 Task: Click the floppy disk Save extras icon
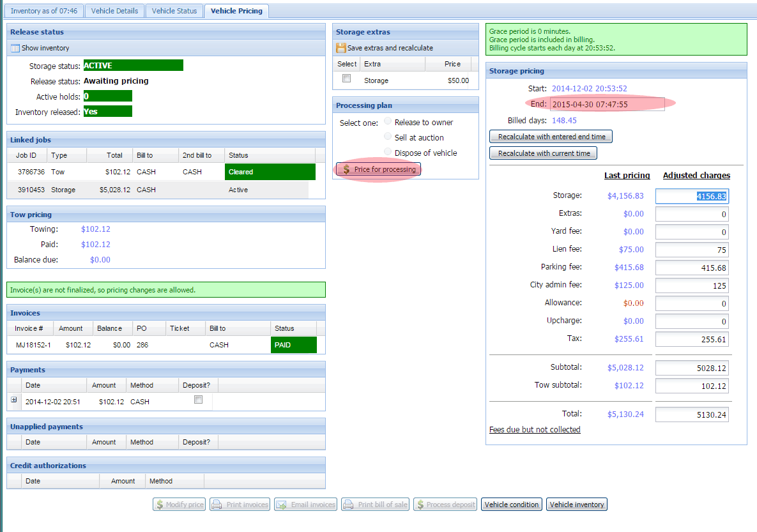[x=341, y=48]
